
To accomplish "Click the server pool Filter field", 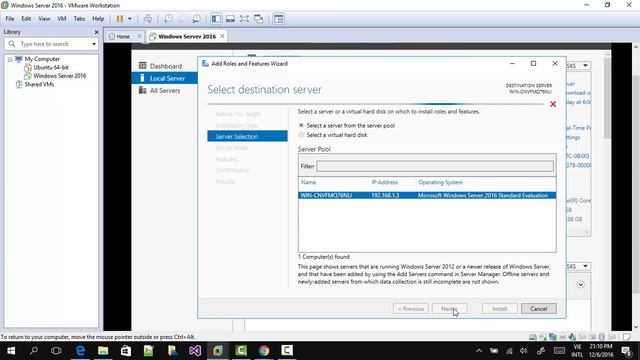I will (435, 166).
